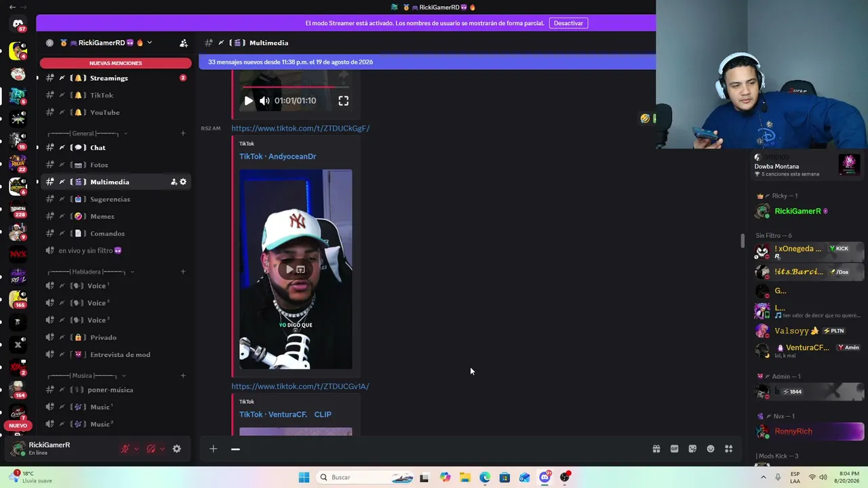Switch to the Chat channel
The width and height of the screenshot is (868, 488).
[115, 148]
